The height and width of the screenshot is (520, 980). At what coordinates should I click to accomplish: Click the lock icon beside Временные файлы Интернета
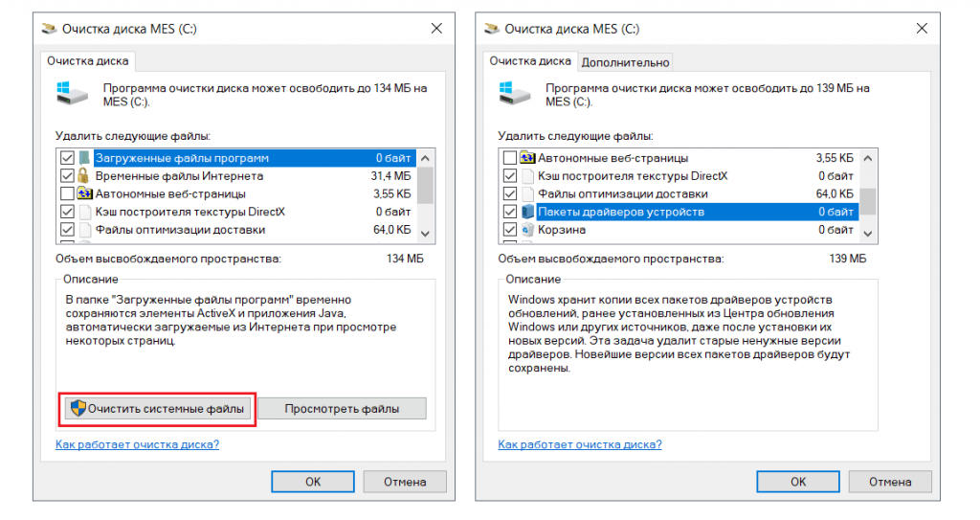click(84, 176)
